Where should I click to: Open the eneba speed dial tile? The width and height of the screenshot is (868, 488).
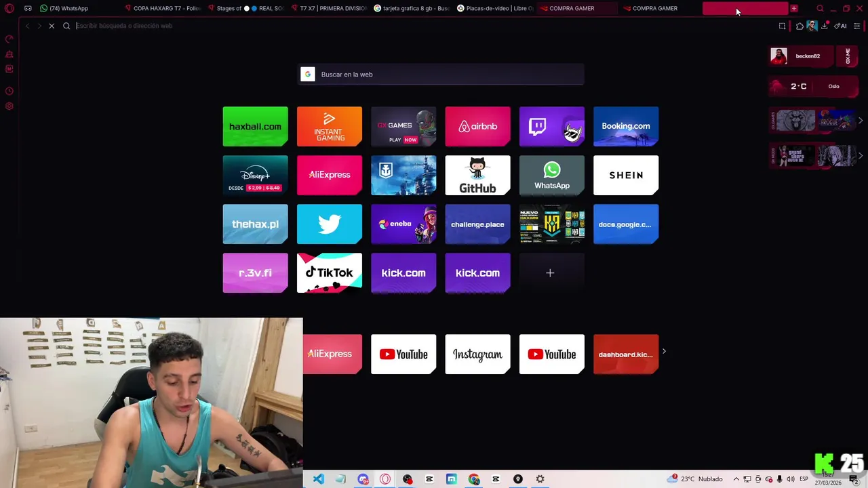(403, 224)
